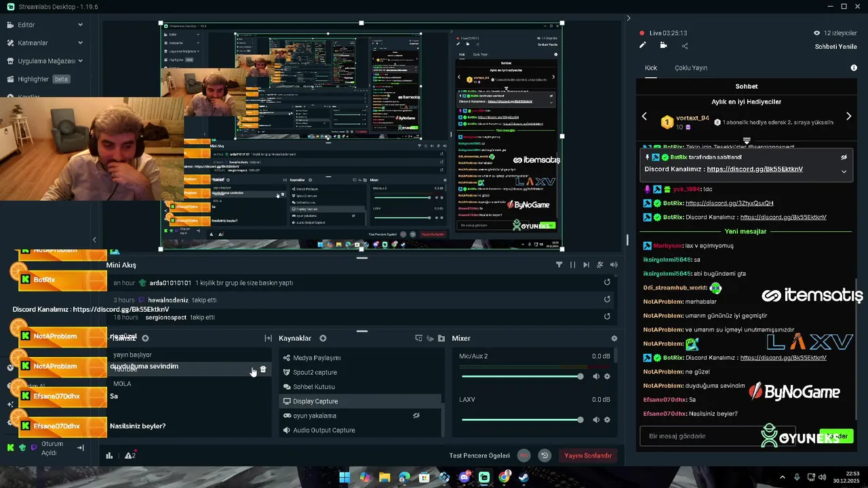This screenshot has width=868, height=488.
Task: Open Mixer settings gear
Action: (614, 338)
